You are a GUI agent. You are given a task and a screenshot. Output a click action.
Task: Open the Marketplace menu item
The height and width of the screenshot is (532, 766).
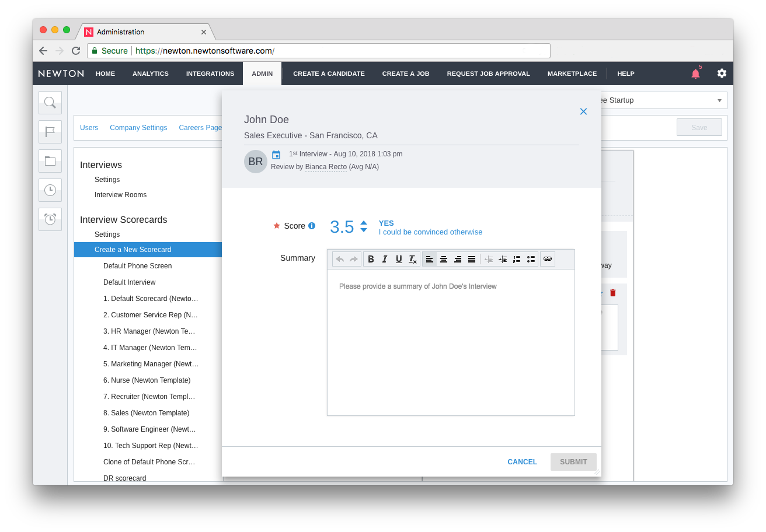572,73
